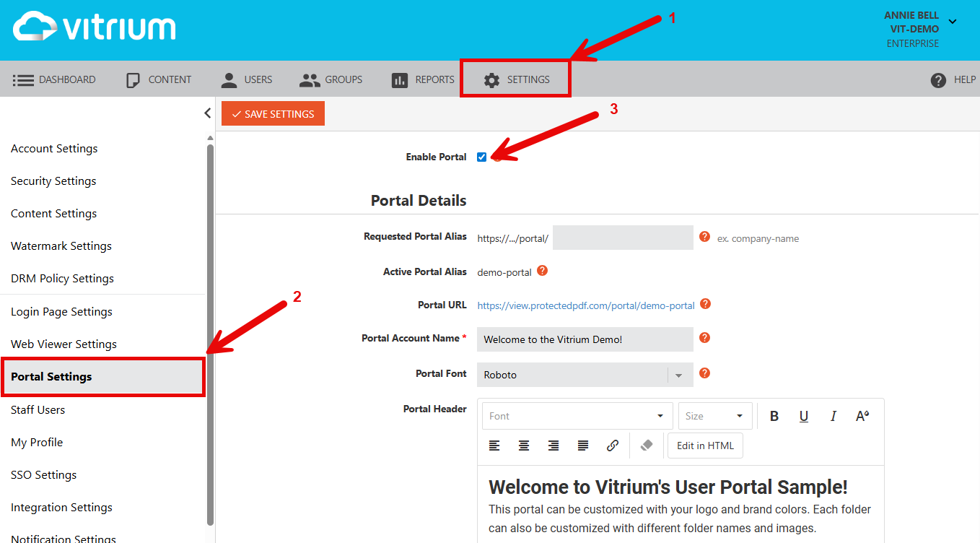Viewport: 980px width, 543px height.
Task: Click the 'ex. company-name' hint text
Action: [x=758, y=238]
